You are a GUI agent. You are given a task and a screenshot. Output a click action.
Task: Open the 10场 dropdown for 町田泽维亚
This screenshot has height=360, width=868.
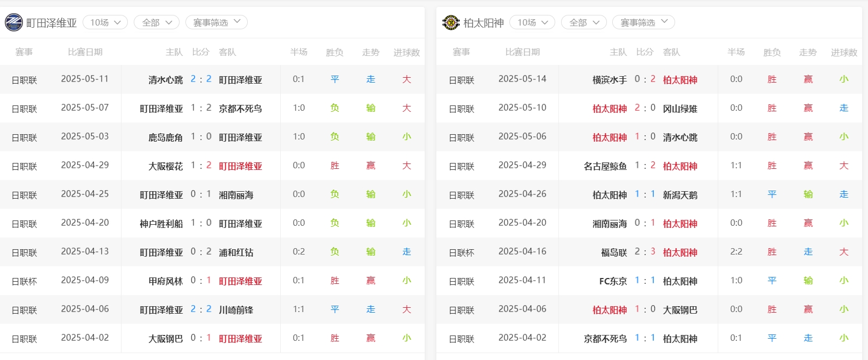point(105,22)
